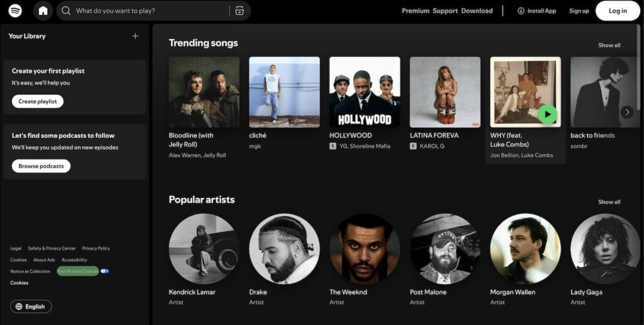This screenshot has height=325, width=644.
Task: Click the globe icon on English button
Action: coord(19,307)
